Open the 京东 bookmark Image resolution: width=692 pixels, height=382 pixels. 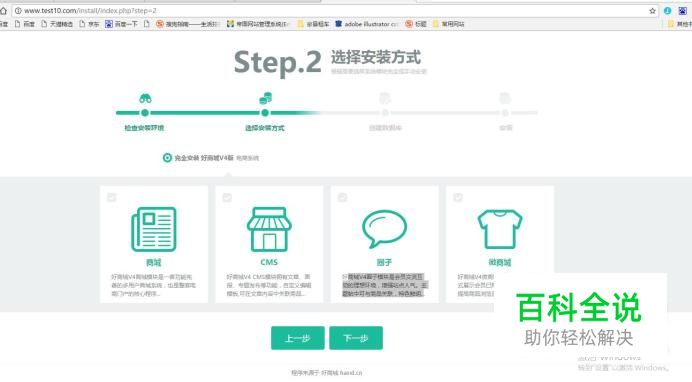pos(89,24)
